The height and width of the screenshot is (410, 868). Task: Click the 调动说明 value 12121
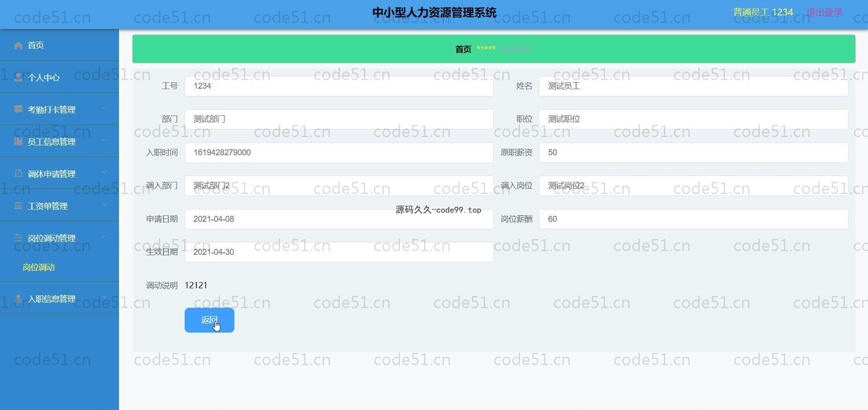[x=196, y=285]
